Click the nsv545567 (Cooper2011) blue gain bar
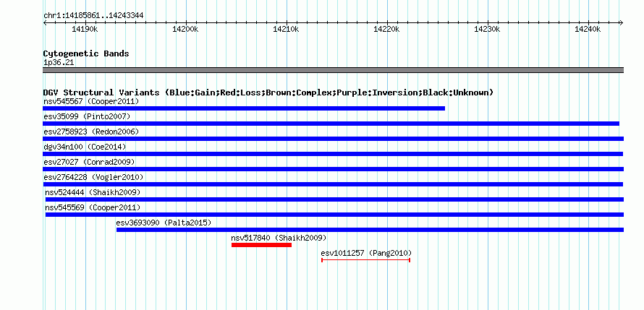 pos(244,108)
